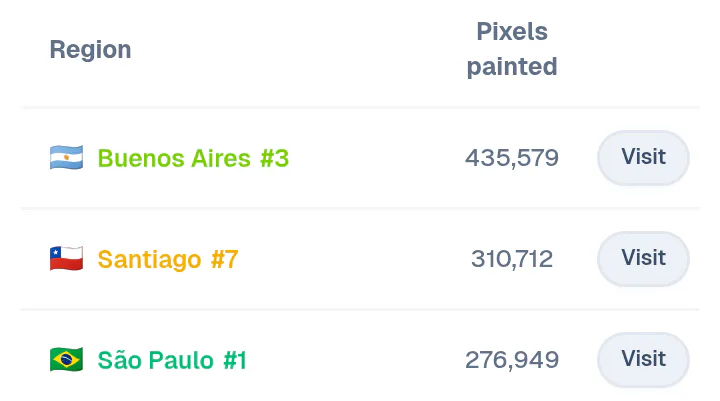Screen dimensions: 720x401
Task: Click the #3 tag after Buenos Aires
Action: [x=275, y=158]
